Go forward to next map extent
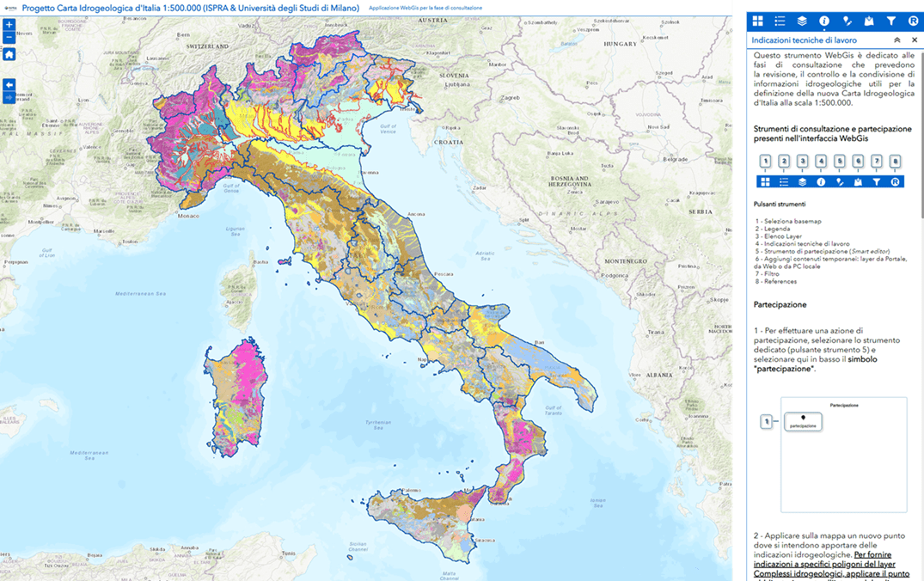Viewport: 924px width, 581px height. [x=9, y=98]
